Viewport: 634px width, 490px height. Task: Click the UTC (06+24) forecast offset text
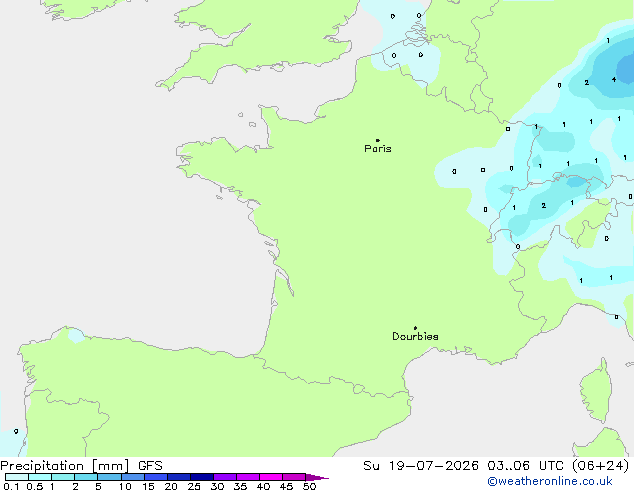click(x=584, y=466)
